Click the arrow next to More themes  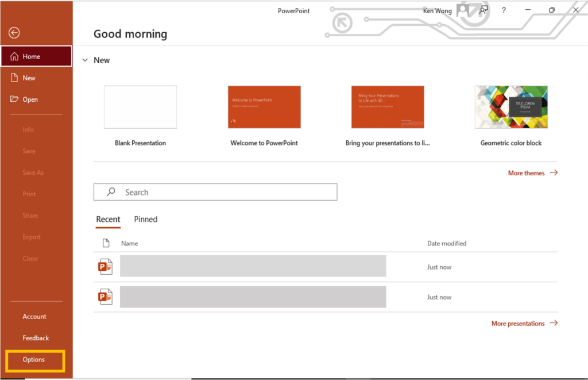pos(554,172)
